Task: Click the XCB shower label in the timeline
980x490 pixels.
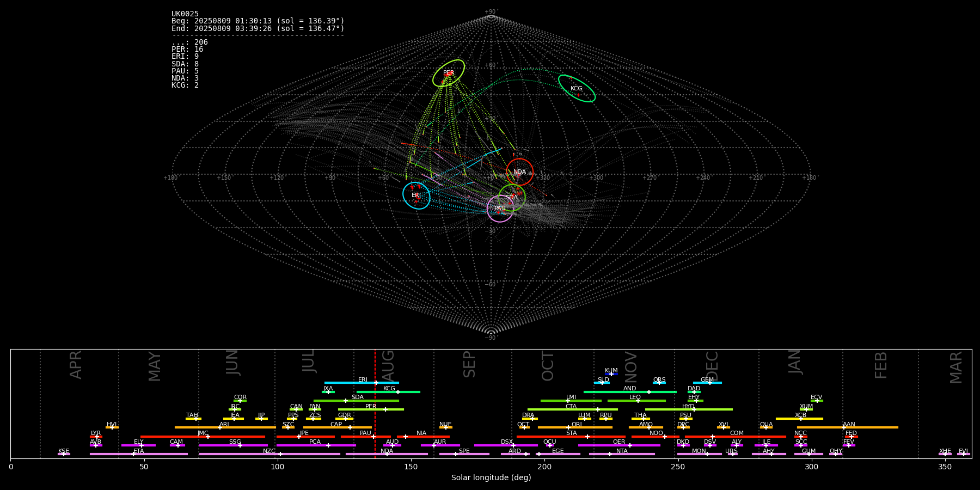Action: [x=801, y=415]
